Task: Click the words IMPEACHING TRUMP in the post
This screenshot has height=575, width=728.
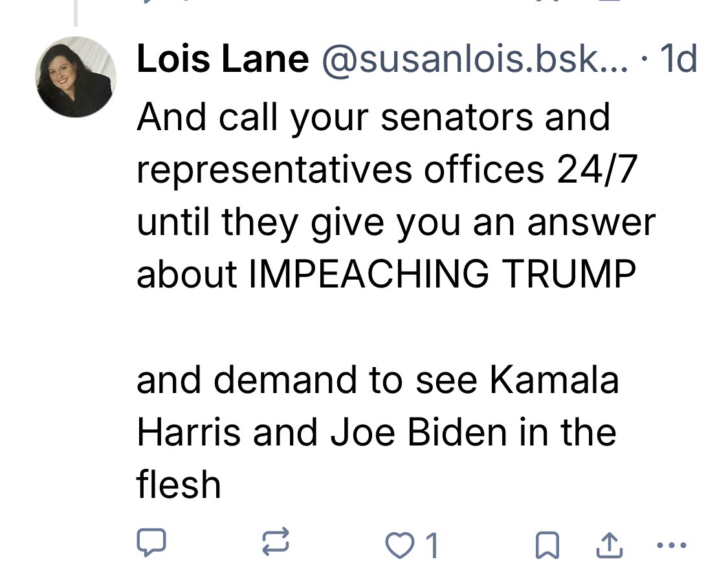Action: pyautogui.click(x=443, y=275)
